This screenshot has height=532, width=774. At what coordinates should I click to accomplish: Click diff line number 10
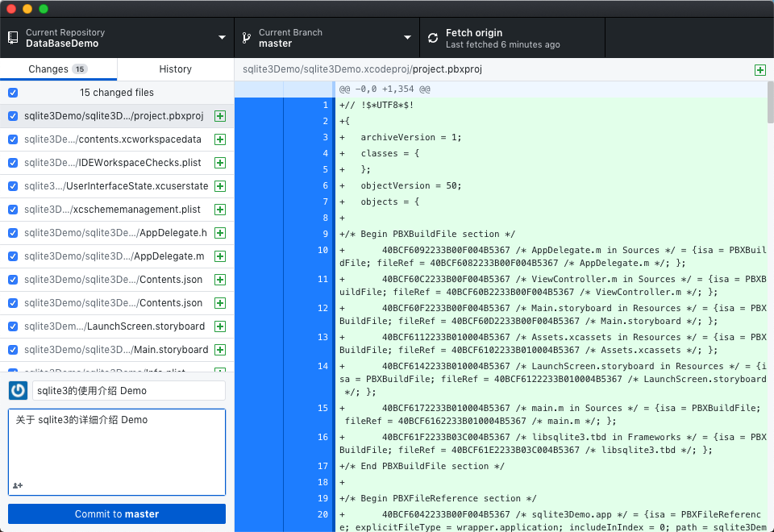coord(322,250)
